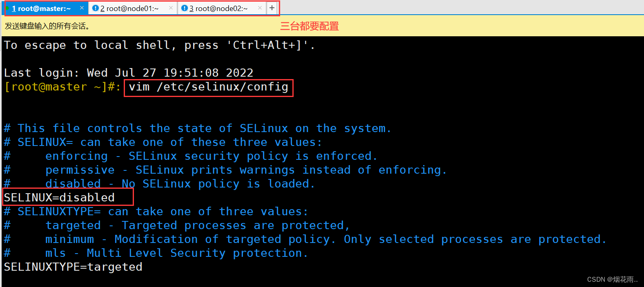
Task: Click the green status dot on master tab
Action: click(7, 8)
